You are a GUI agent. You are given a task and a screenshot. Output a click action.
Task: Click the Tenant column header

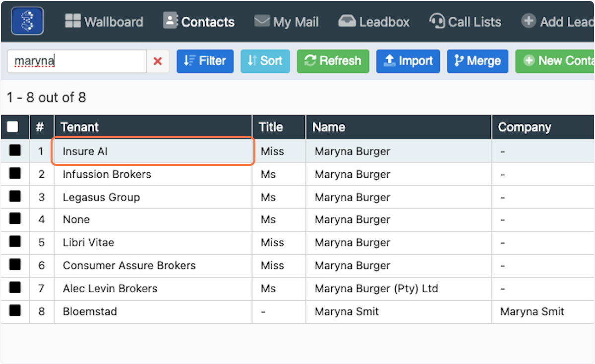pyautogui.click(x=153, y=127)
